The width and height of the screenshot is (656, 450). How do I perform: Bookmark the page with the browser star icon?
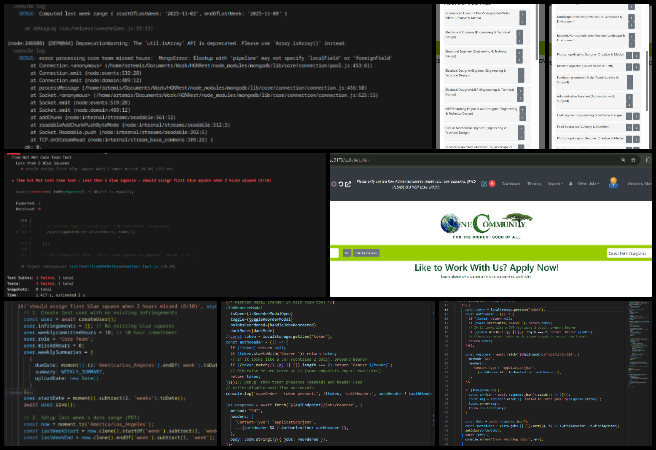pos(633,160)
